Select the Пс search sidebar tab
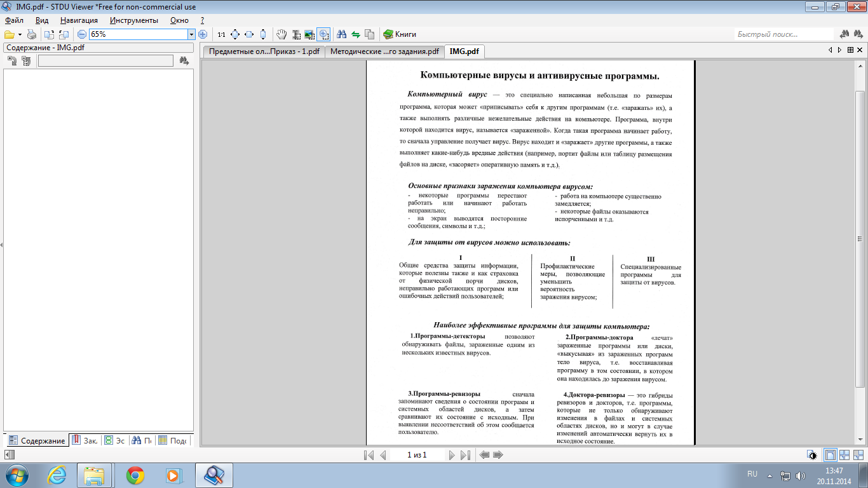The image size is (868, 488). point(142,440)
